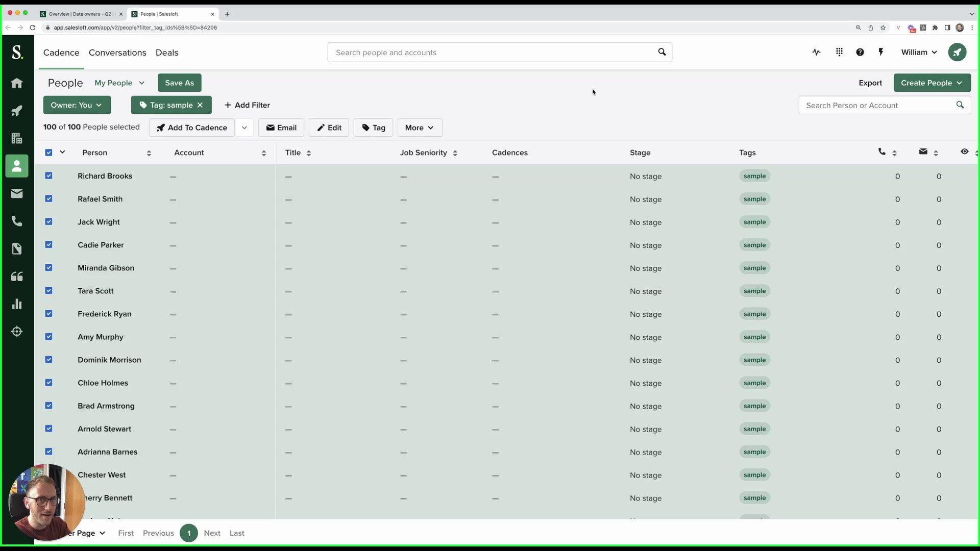980x551 pixels.
Task: Open Snippets quote icon in sidebar
Action: pos(17,276)
